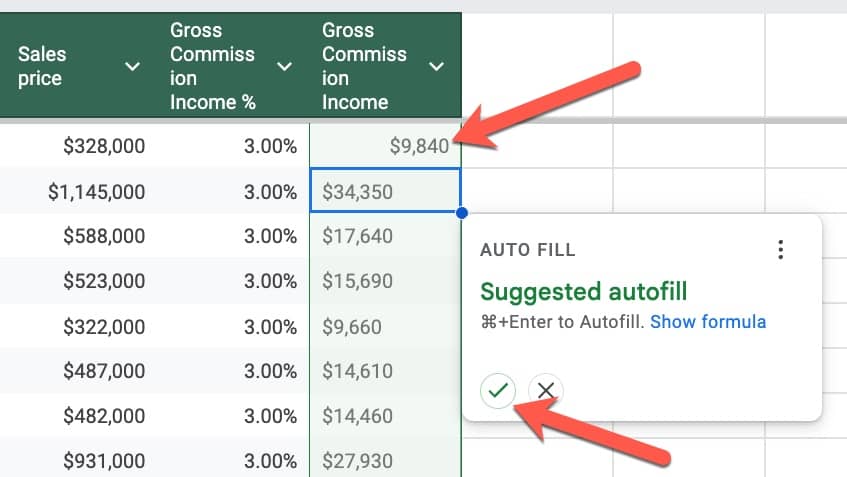Select the $322,000 sales price cell
847x477 pixels.
(79, 327)
